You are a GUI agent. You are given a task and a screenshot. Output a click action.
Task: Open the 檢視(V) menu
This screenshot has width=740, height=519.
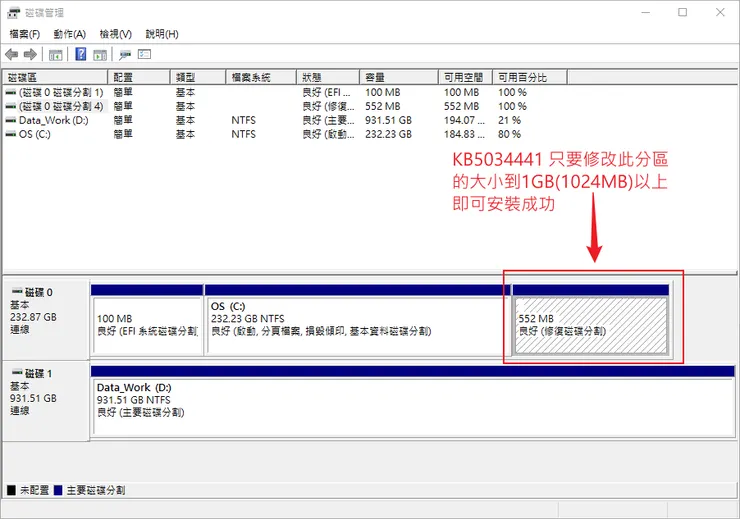116,34
